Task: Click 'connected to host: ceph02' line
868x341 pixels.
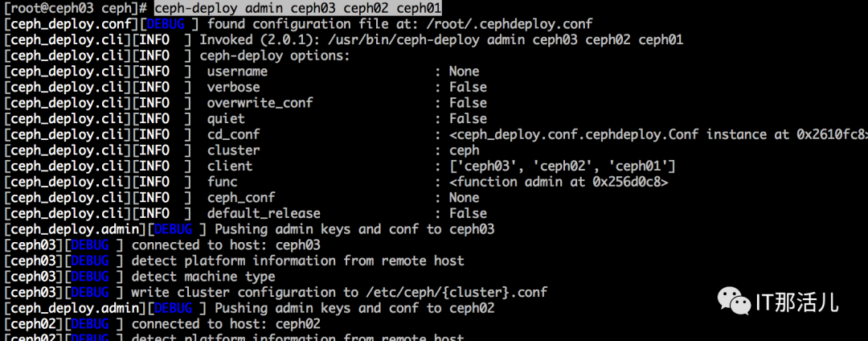Action: click(226, 323)
